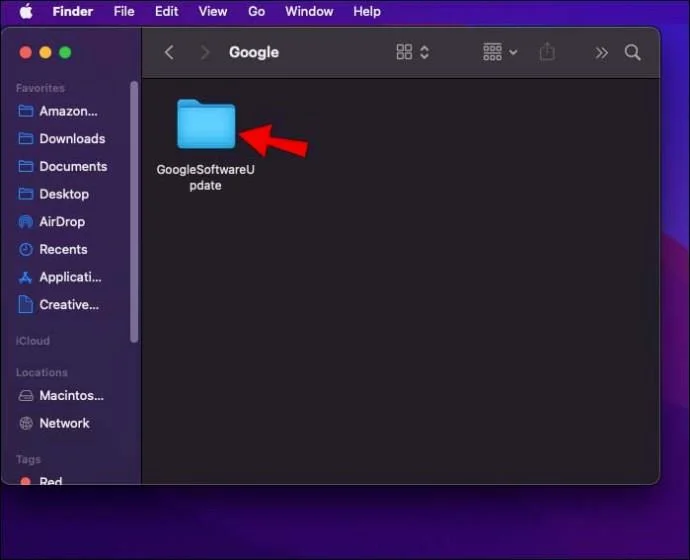Click the Locations section header
This screenshot has width=690, height=560.
click(x=42, y=373)
